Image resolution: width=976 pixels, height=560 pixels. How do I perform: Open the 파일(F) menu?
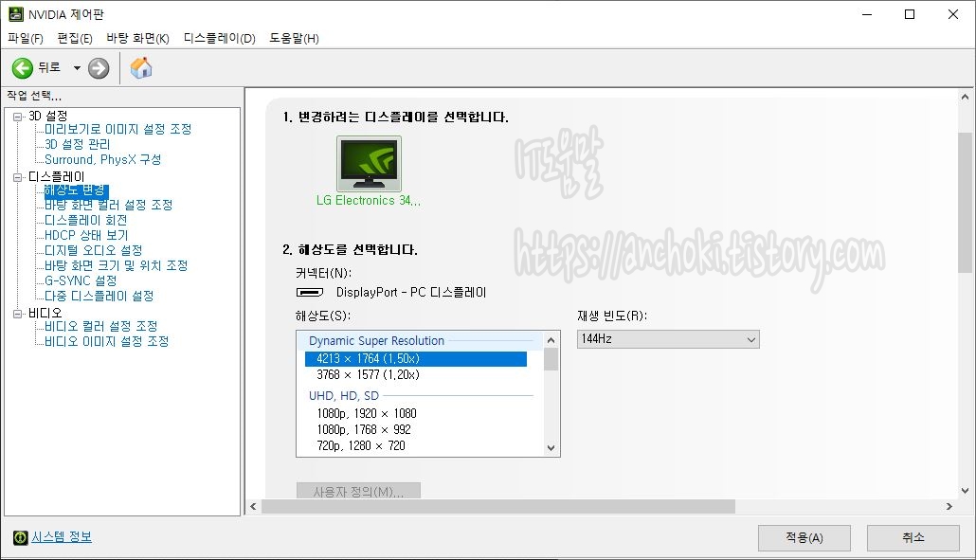click(26, 38)
